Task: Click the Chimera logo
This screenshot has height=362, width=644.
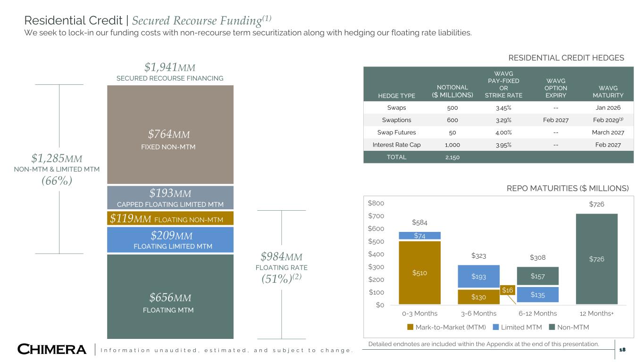Action: pyautogui.click(x=52, y=350)
